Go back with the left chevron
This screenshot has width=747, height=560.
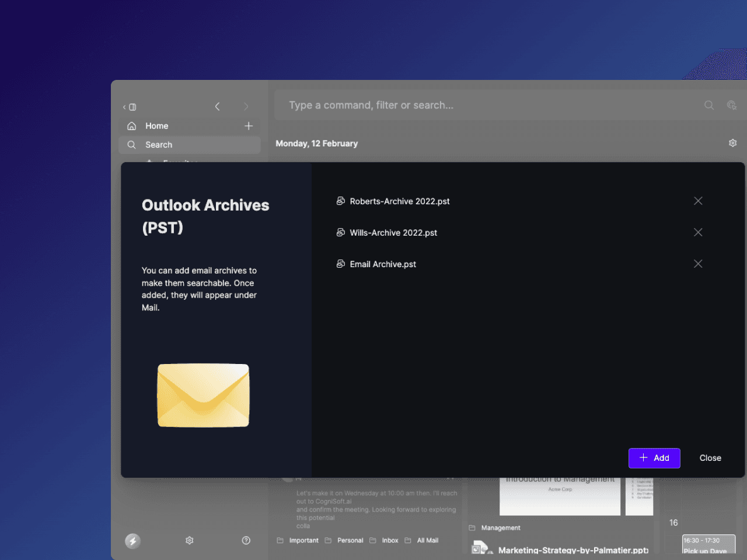217,106
